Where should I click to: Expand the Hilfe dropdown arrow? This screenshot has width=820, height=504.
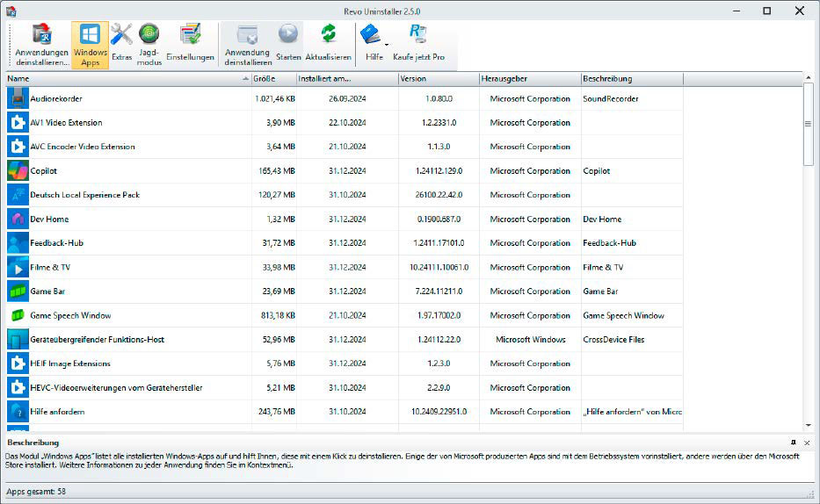click(387, 45)
